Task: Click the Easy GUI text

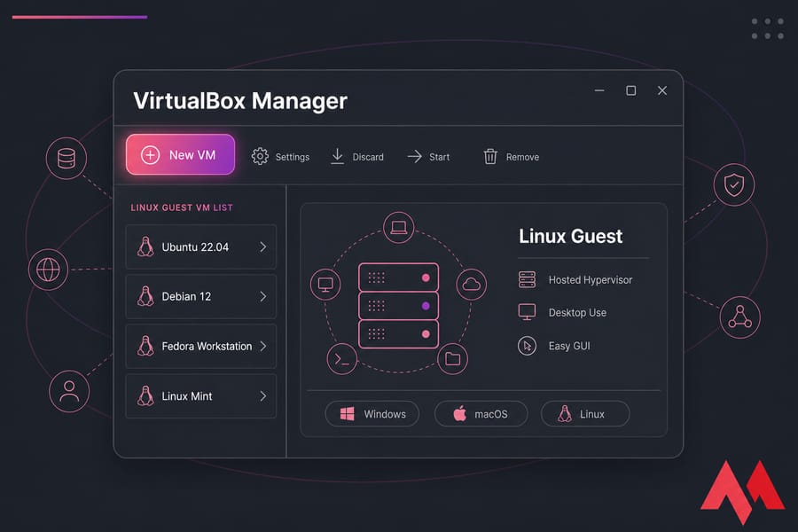Action: (569, 346)
